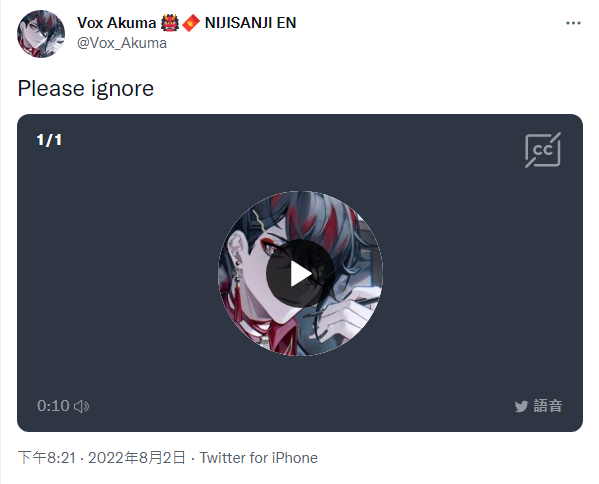Click the 下午8:21 timestamp
This screenshot has width=599, height=484.
pyautogui.click(x=47, y=458)
